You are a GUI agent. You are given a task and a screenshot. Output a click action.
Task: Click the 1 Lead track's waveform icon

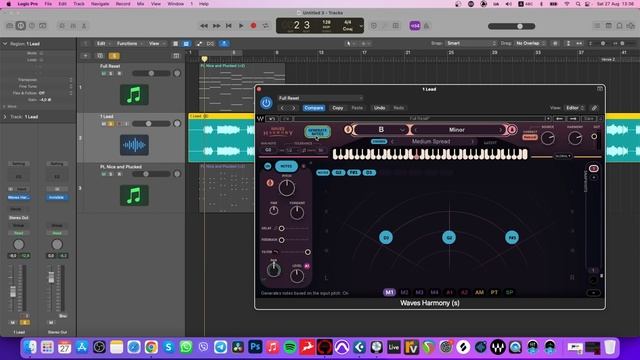(x=134, y=145)
